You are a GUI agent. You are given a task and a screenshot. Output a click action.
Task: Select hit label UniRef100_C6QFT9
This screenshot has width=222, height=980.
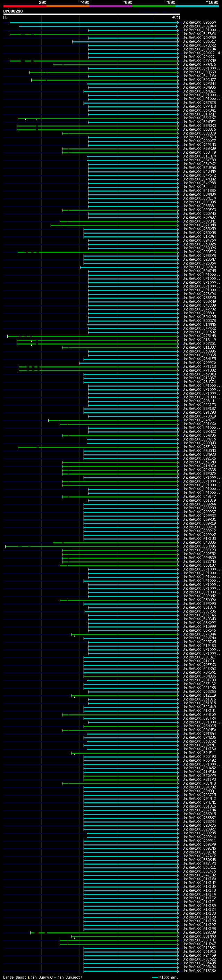[x=199, y=153]
